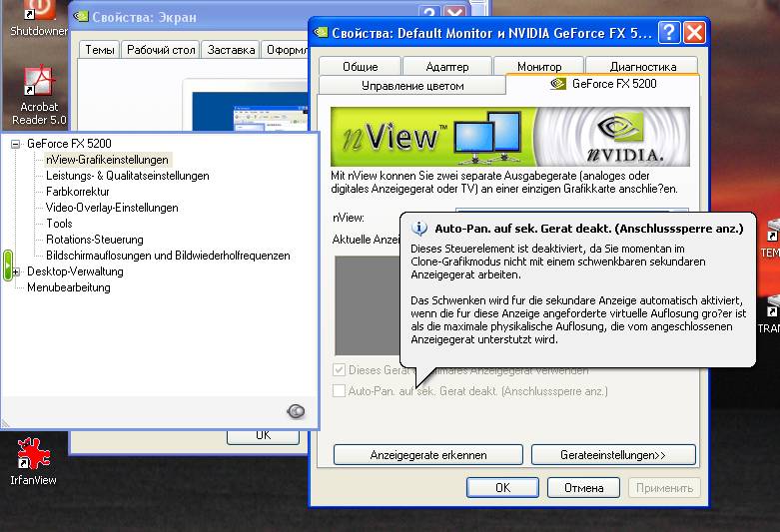The width and height of the screenshot is (780, 532).
Task: Open the Темы tab in the Свойства: Экран window
Action: click(100, 50)
